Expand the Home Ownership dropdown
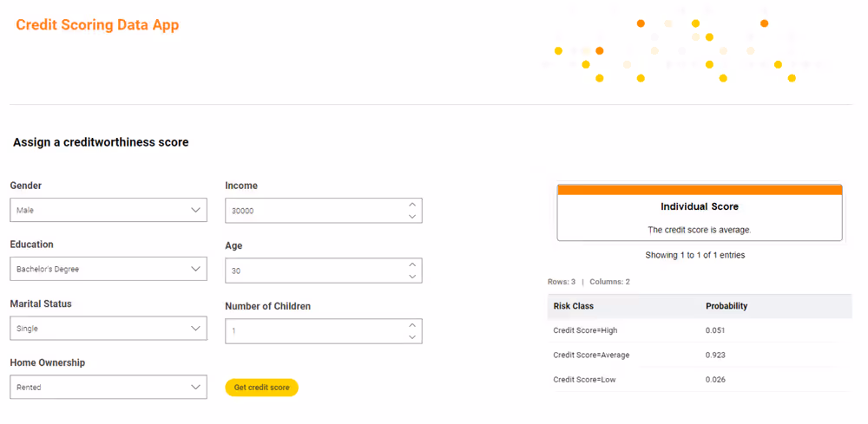Image resolution: width=868 pixels, height=424 pixels. point(108,388)
